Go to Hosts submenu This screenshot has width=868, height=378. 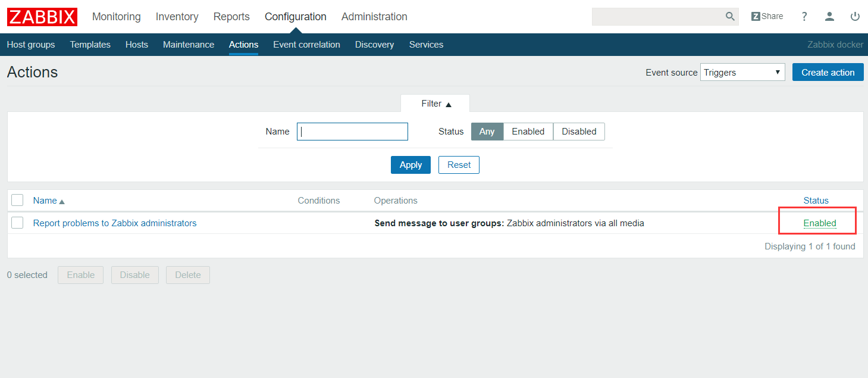pos(137,45)
